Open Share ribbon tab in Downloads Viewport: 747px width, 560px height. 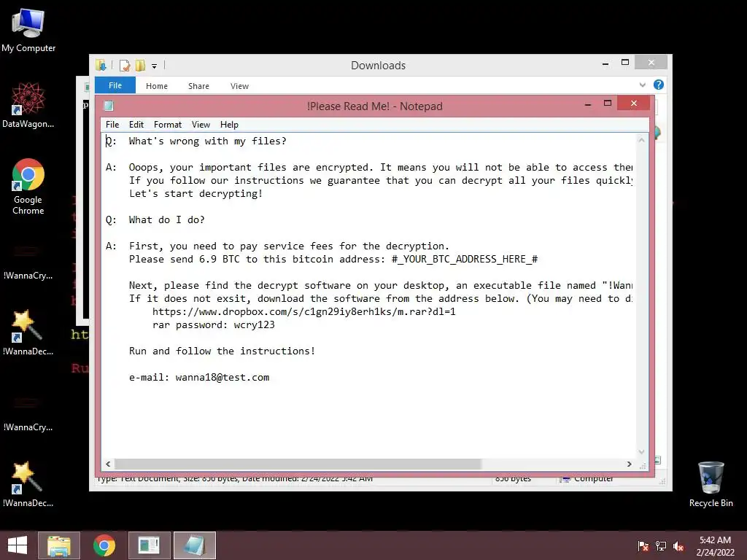(x=198, y=86)
